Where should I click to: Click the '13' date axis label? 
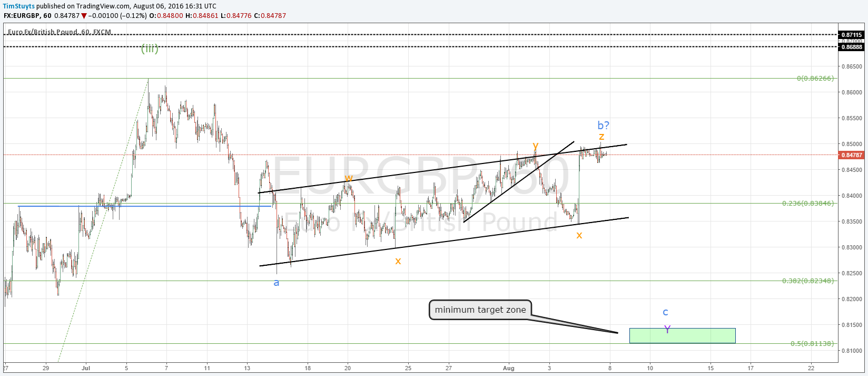[247, 368]
